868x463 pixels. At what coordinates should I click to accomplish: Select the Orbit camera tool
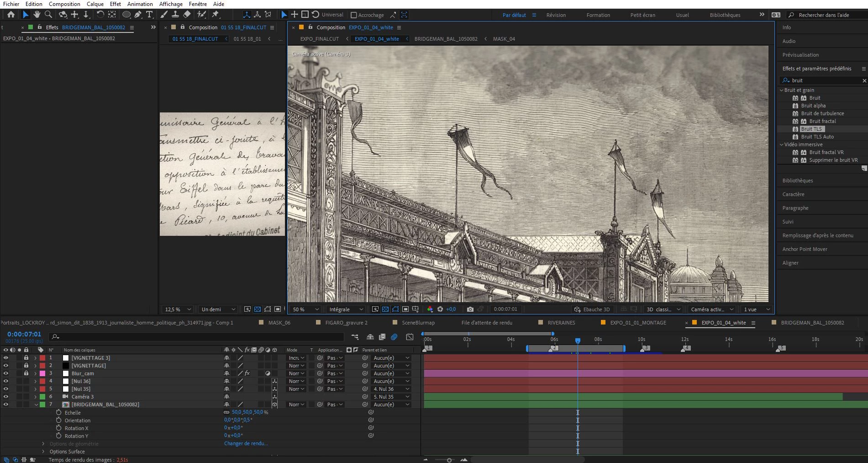click(x=63, y=15)
